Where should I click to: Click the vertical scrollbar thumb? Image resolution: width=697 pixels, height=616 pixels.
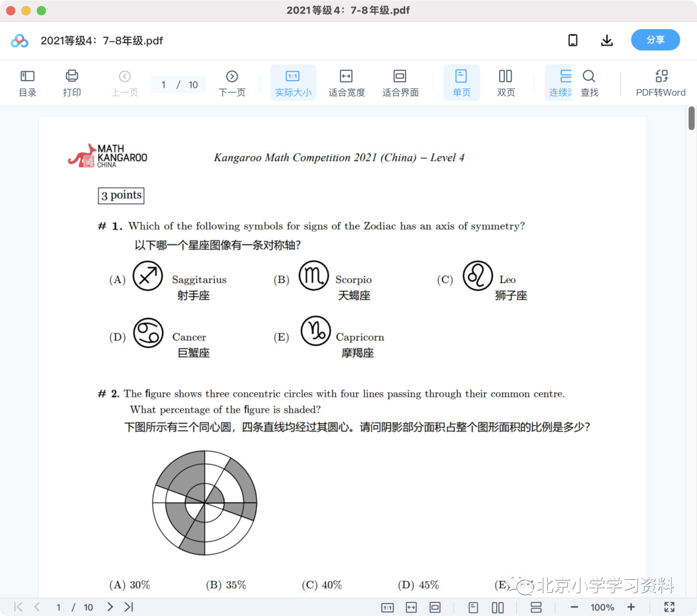(x=692, y=118)
